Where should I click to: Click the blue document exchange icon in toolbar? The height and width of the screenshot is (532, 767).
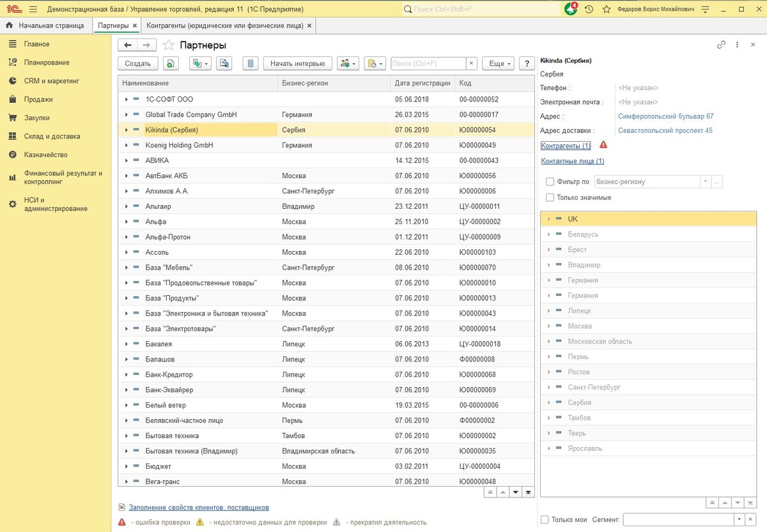(x=224, y=63)
